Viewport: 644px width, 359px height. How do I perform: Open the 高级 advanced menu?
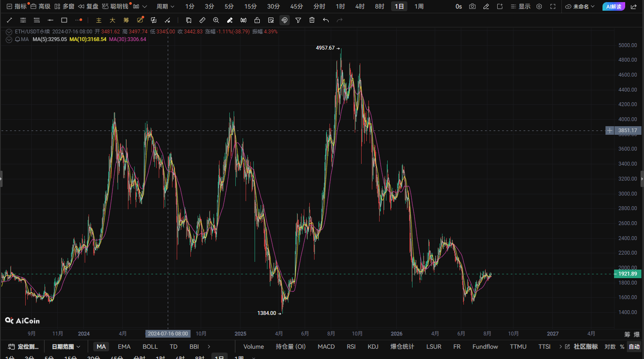point(40,6)
